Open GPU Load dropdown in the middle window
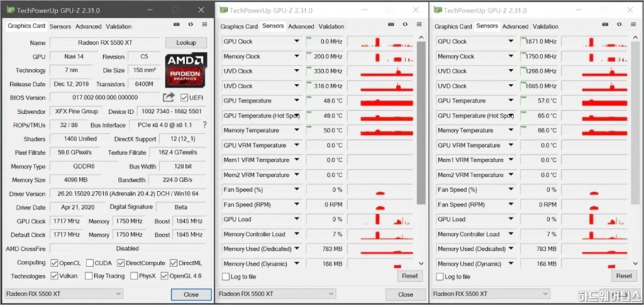This screenshot has width=644, height=305. [x=297, y=219]
